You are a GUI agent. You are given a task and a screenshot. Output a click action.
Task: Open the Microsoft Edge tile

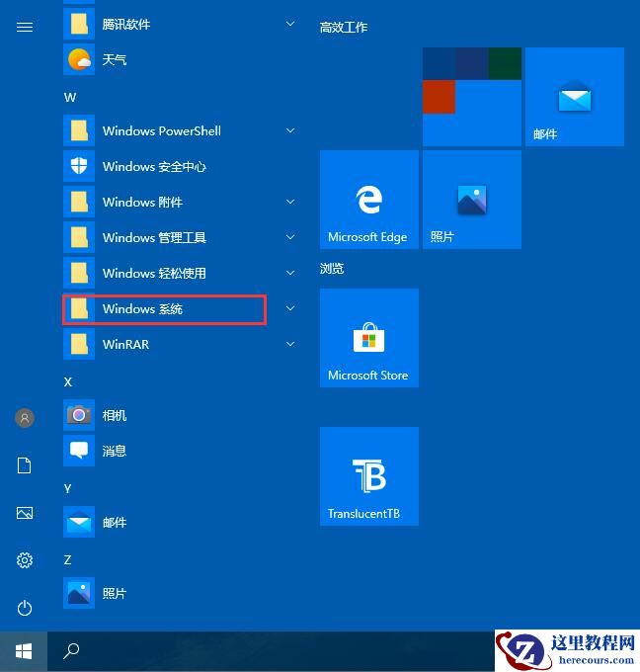tap(368, 200)
